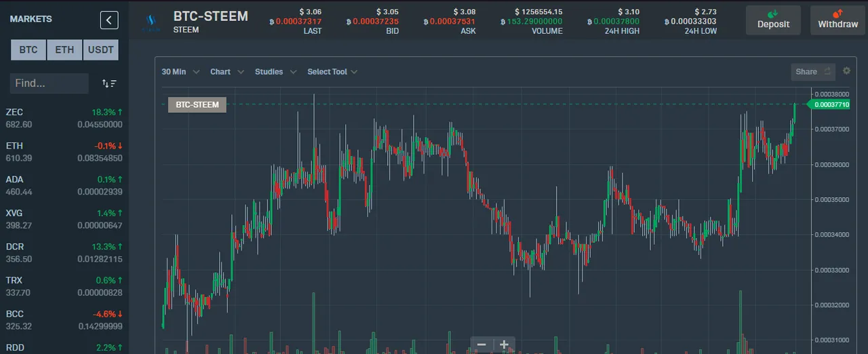Screen dimensions: 868x354
Task: Click the Withdraw button
Action: (837, 20)
